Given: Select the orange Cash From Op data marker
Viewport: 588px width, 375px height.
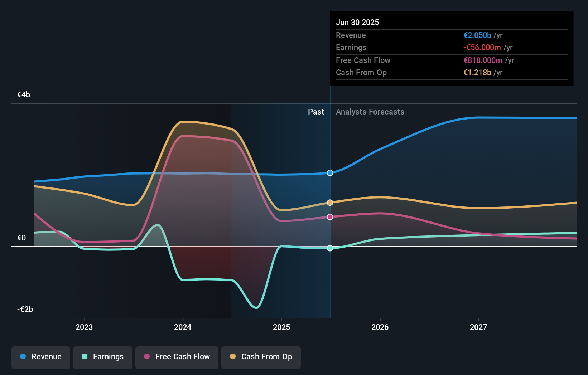Looking at the screenshot, I should tap(330, 203).
